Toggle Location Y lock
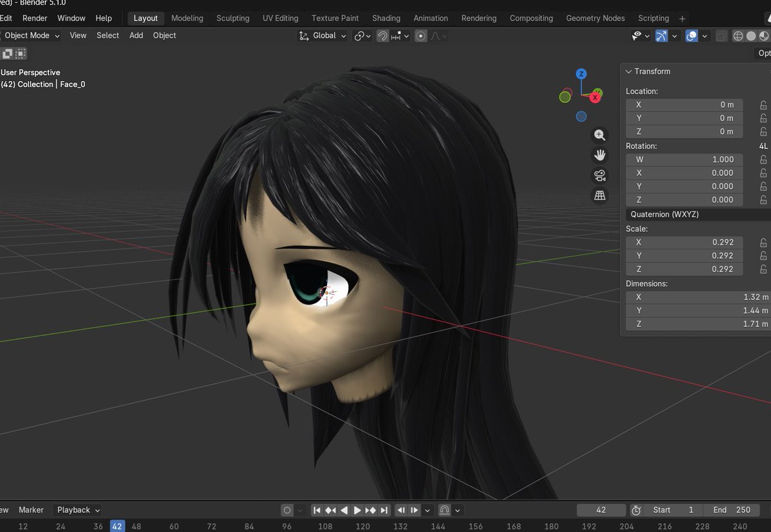 click(763, 118)
